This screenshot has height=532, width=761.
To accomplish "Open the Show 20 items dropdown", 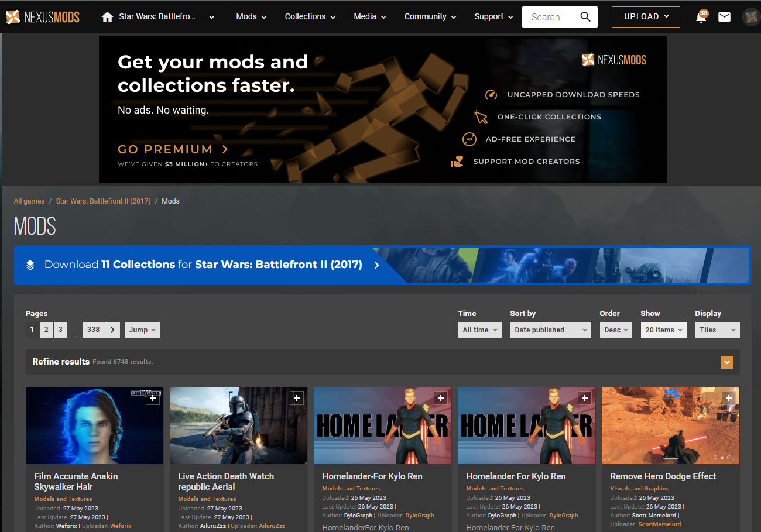I will tap(664, 330).
